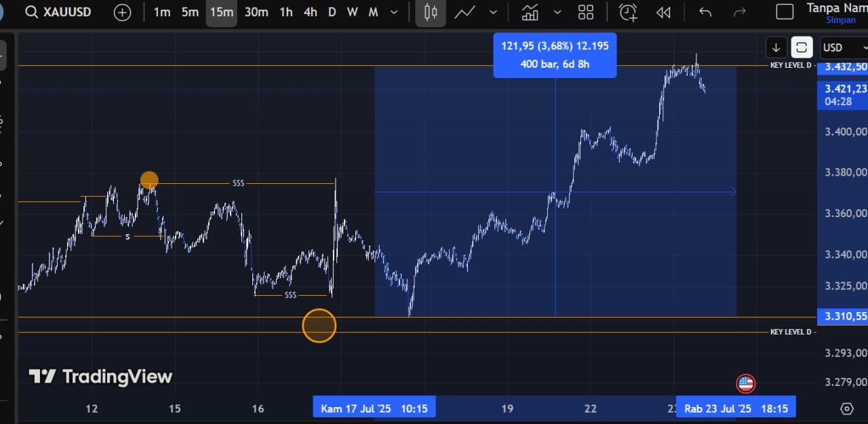The image size is (868, 424).
Task: Click the add symbol plus icon
Action: click(x=122, y=12)
